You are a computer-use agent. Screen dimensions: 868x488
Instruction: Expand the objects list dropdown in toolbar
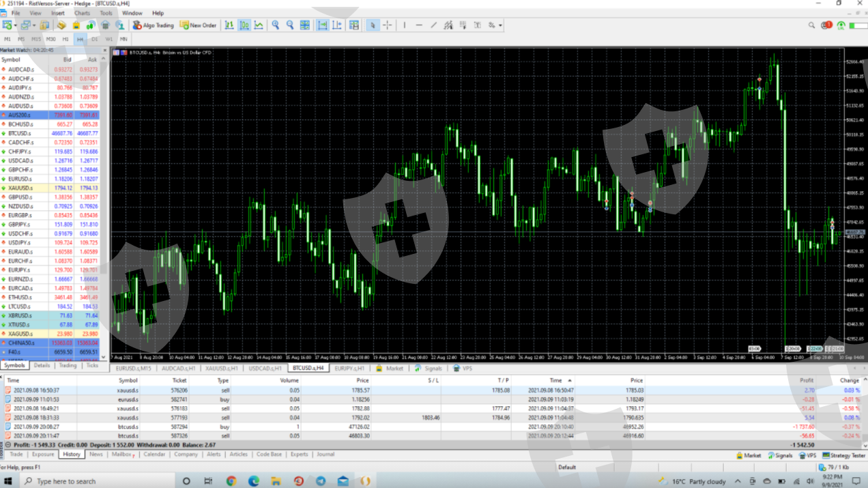pos(500,25)
